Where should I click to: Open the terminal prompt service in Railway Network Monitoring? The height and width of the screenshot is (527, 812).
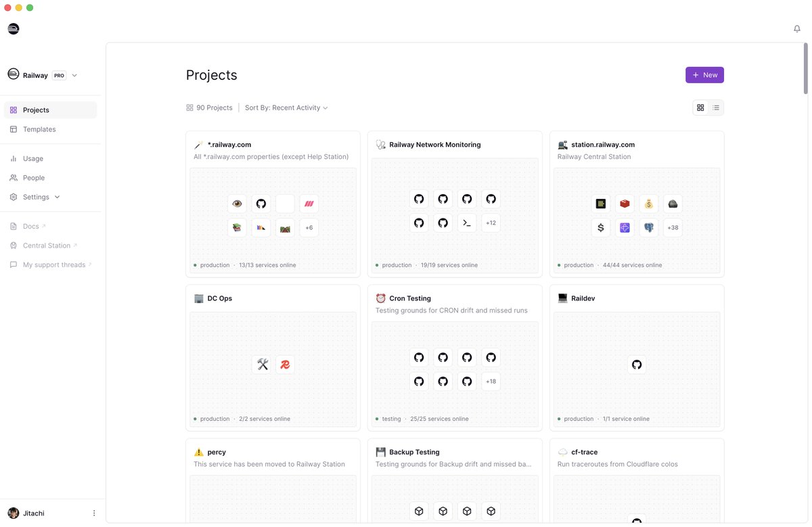[x=467, y=223]
